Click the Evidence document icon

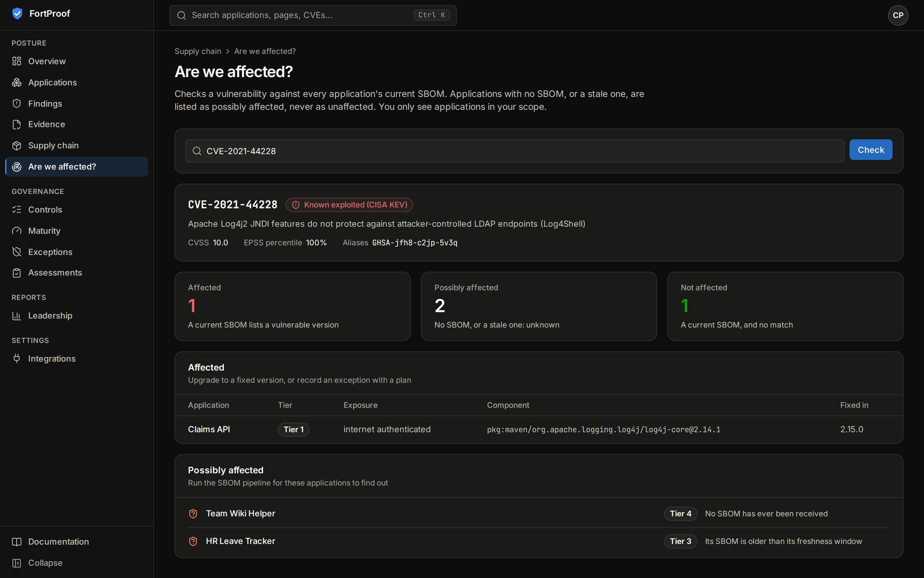pyautogui.click(x=16, y=124)
